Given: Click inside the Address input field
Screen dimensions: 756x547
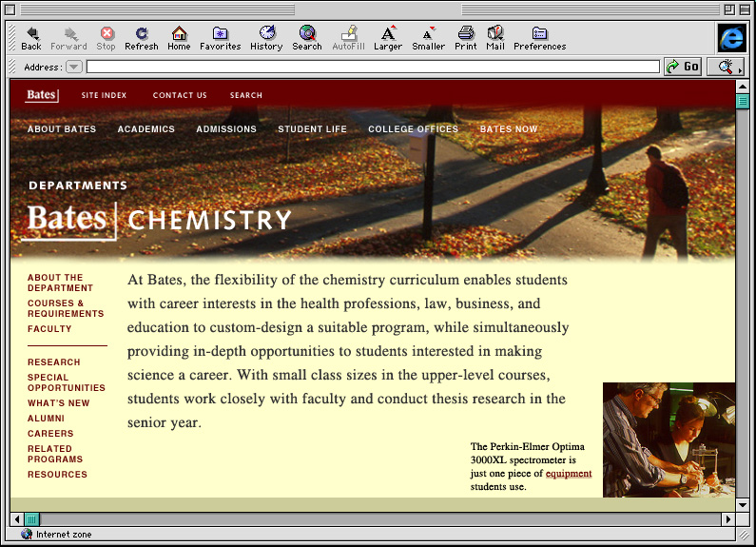Looking at the screenshot, I should coord(373,67).
